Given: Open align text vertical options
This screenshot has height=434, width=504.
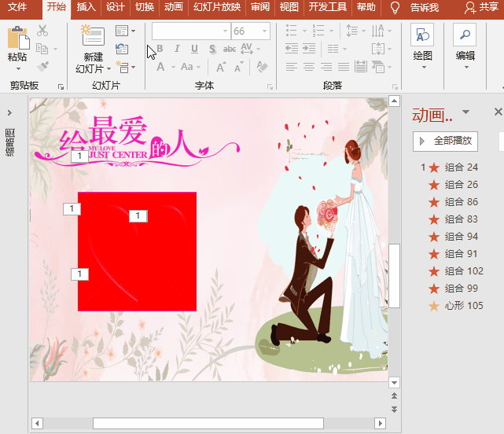Looking at the screenshot, I should (x=378, y=49).
